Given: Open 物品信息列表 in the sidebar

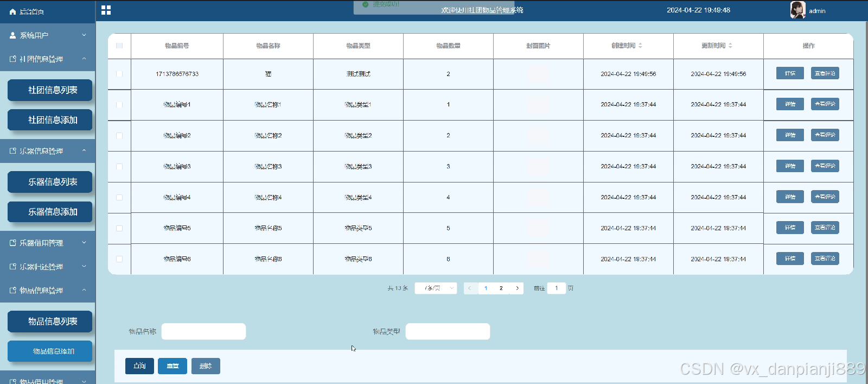Looking at the screenshot, I should point(50,322).
